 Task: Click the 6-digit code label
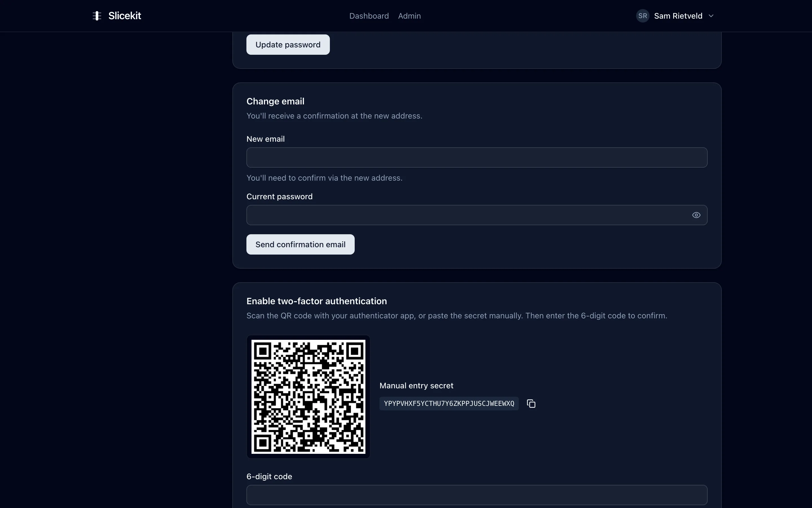[269, 476]
